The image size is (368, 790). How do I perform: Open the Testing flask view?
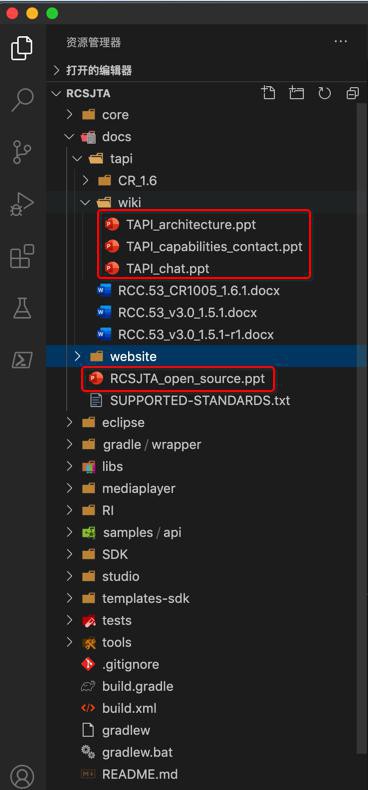pyautogui.click(x=22, y=308)
